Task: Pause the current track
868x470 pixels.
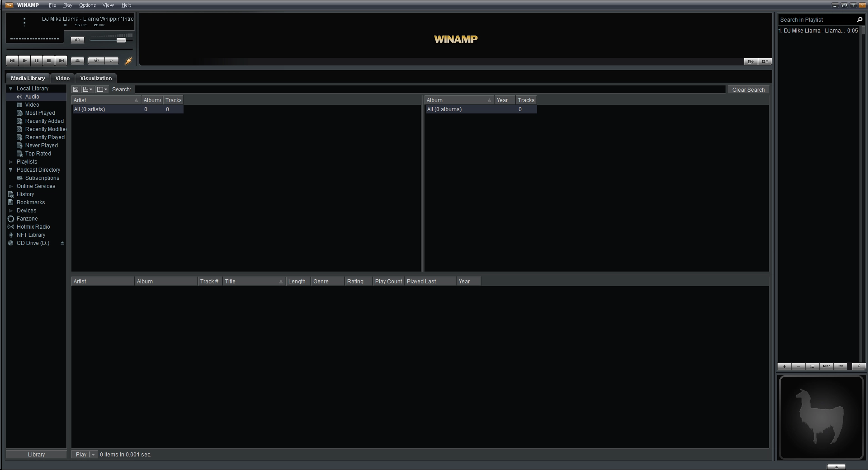Action: 37,61
